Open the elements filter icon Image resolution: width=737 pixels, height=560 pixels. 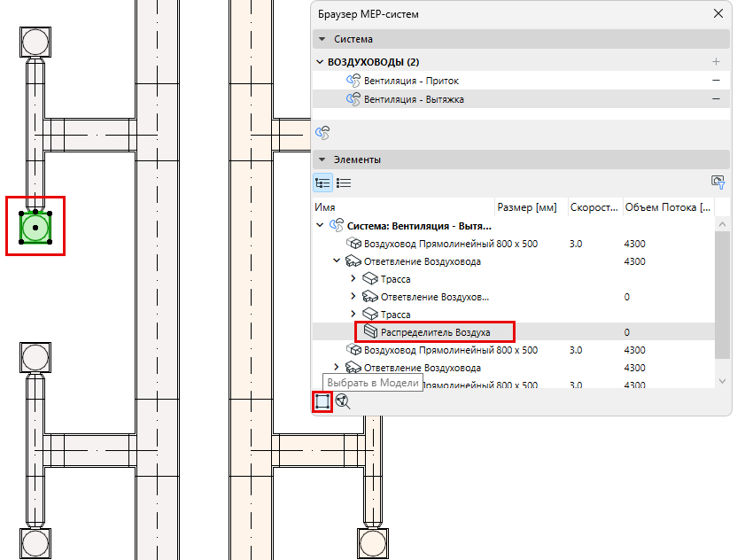[718, 182]
